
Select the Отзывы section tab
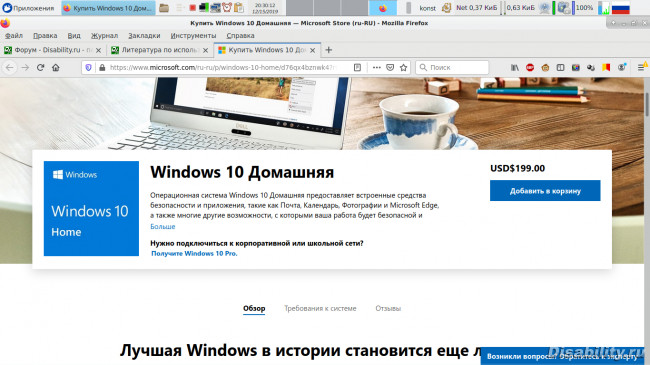click(x=388, y=309)
